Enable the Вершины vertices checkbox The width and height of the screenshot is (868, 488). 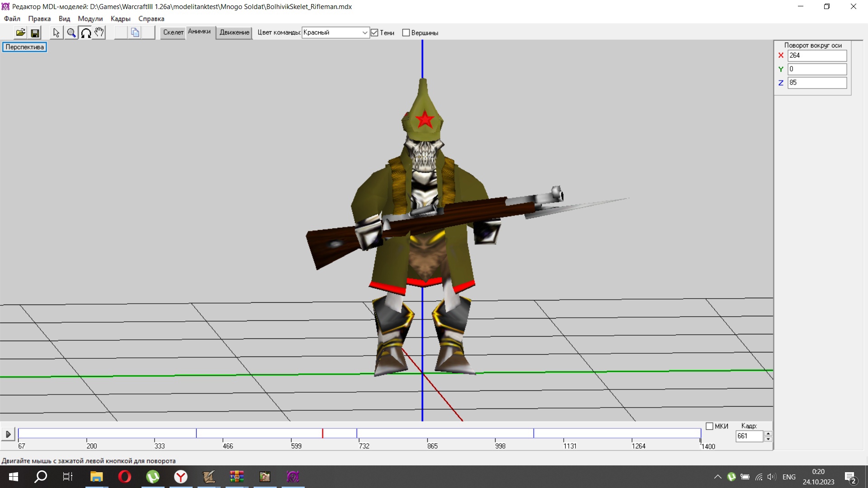click(406, 33)
